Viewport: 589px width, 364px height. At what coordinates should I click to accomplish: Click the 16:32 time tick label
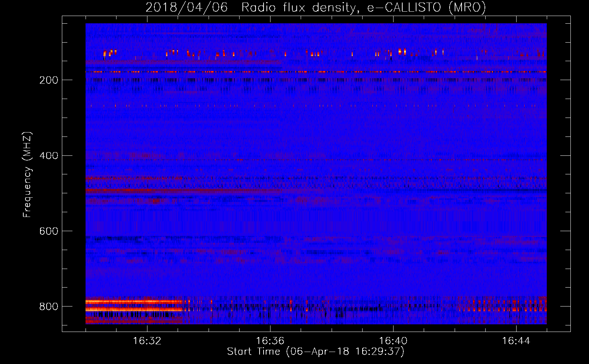point(147,341)
